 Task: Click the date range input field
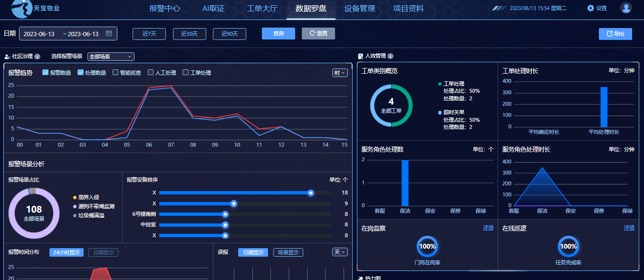click(62, 34)
